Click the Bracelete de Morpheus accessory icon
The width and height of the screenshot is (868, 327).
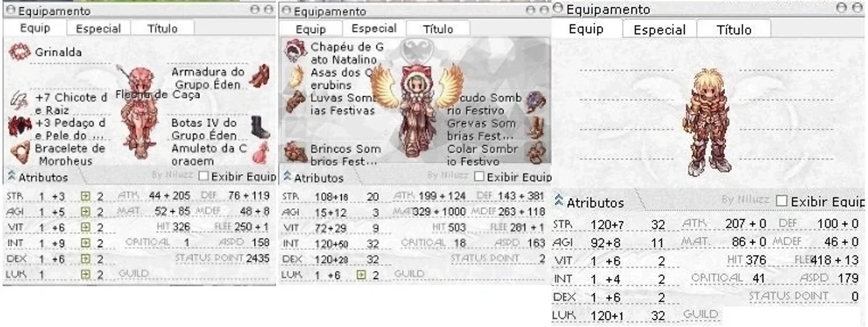coord(20,151)
